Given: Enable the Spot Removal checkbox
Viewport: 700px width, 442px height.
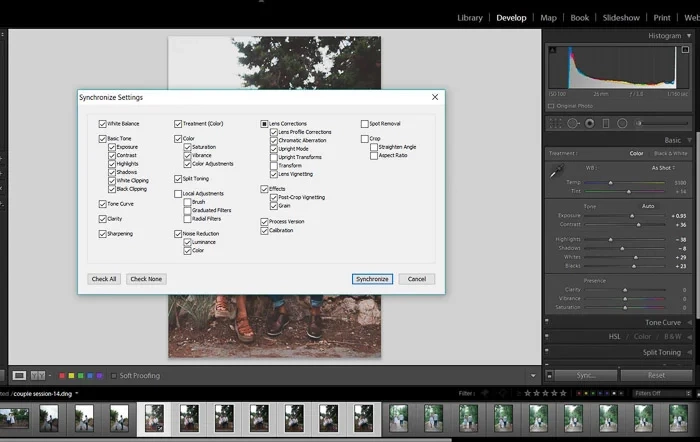Looking at the screenshot, I should point(365,124).
